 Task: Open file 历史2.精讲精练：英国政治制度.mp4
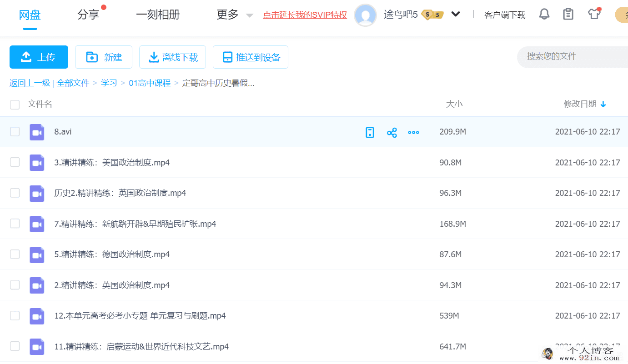120,193
